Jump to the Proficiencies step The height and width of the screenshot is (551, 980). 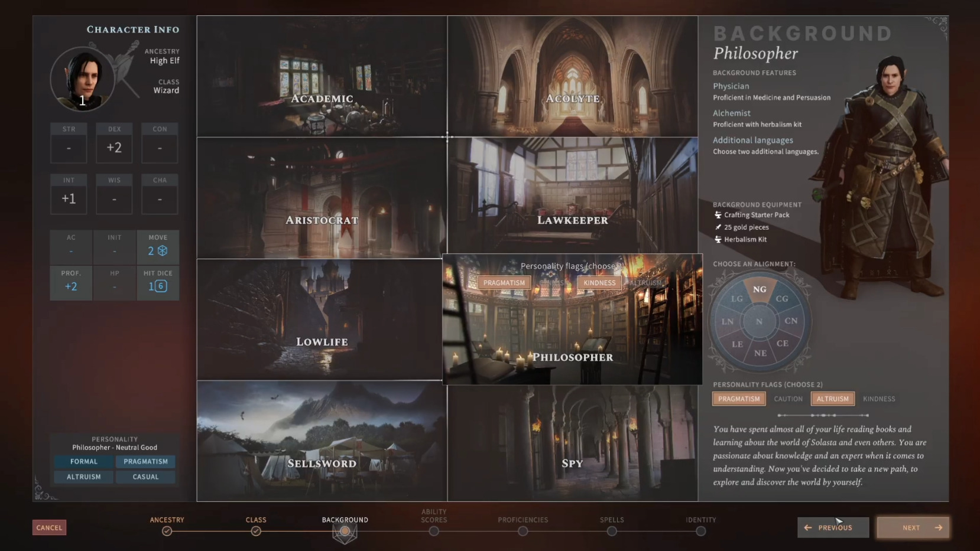(x=523, y=531)
